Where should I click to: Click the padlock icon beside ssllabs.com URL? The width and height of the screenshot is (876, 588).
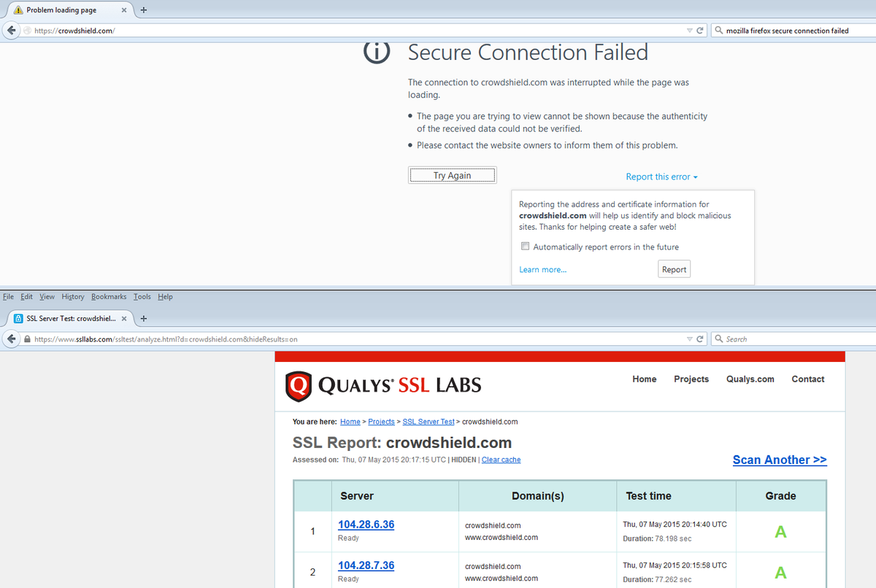coord(27,339)
